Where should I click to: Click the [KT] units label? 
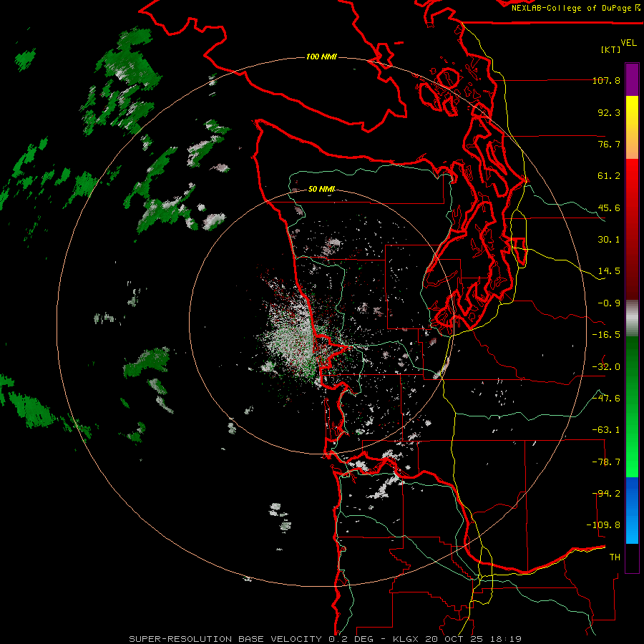pos(610,49)
